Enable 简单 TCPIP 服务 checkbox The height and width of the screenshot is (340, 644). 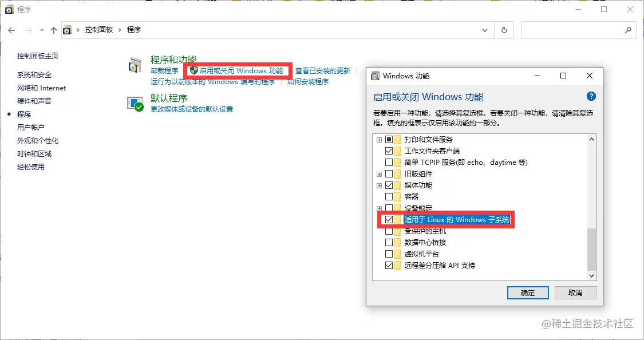(389, 162)
